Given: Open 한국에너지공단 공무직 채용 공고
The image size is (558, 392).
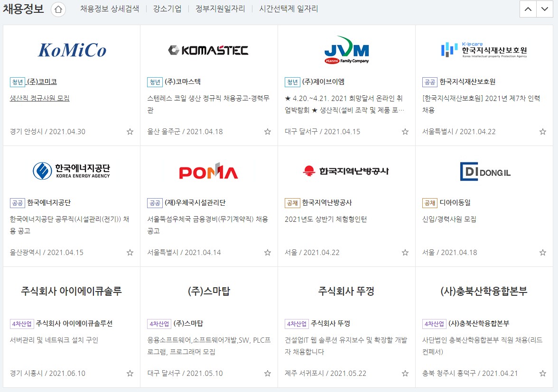Looking at the screenshot, I should (69, 225).
